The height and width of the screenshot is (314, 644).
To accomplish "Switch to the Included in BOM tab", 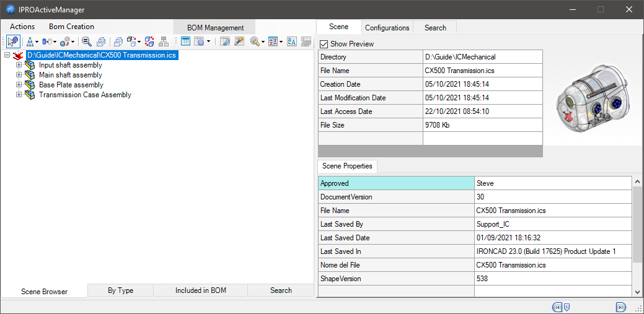I will pyautogui.click(x=200, y=290).
